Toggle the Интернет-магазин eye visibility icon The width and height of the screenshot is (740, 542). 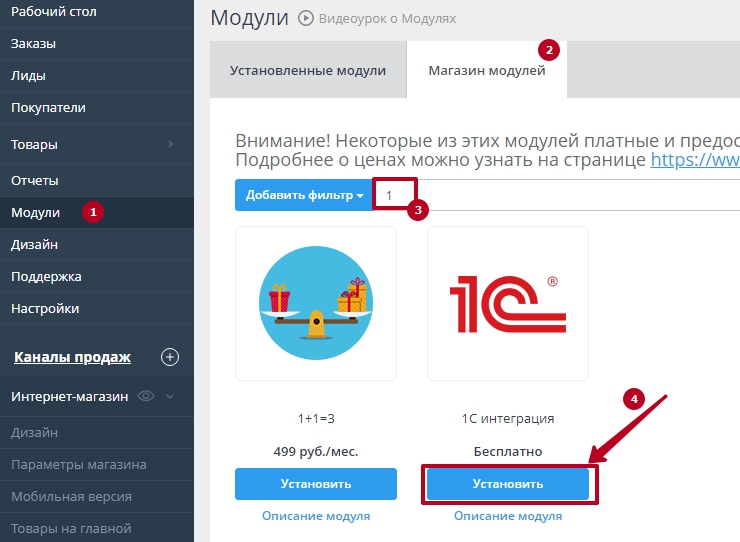(x=146, y=396)
